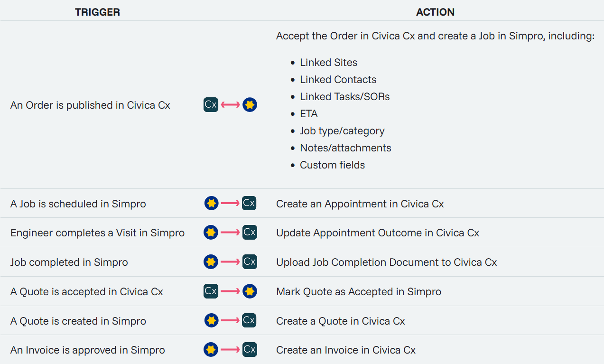Click the Cx icon in the Job completed row

[x=250, y=262]
